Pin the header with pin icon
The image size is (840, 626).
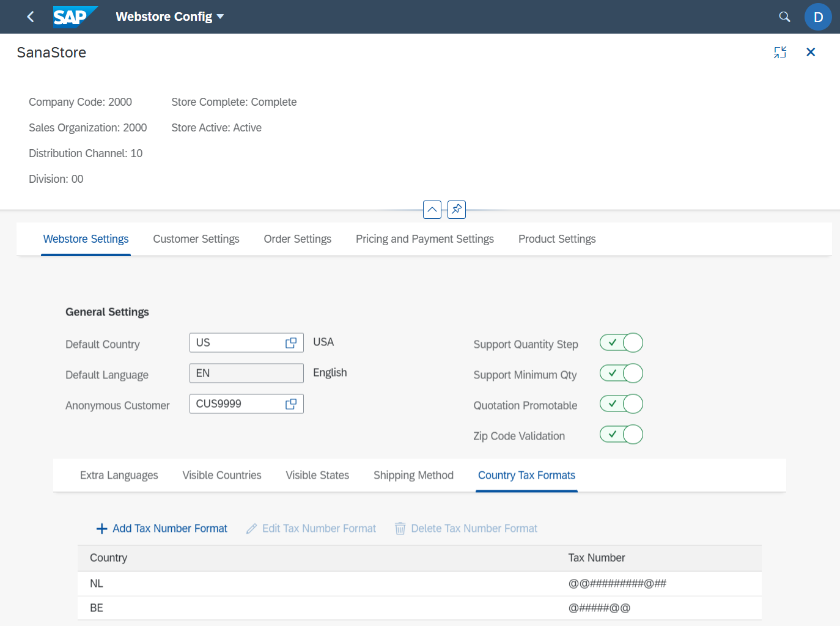coord(457,210)
